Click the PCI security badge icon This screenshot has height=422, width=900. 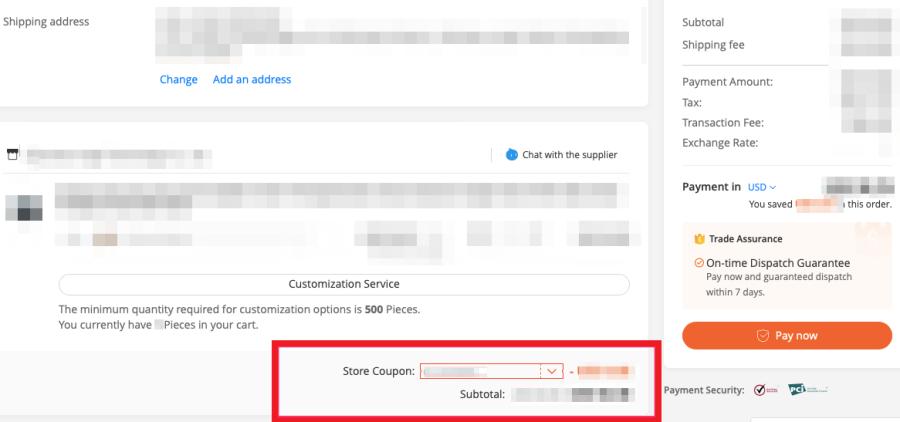click(797, 389)
